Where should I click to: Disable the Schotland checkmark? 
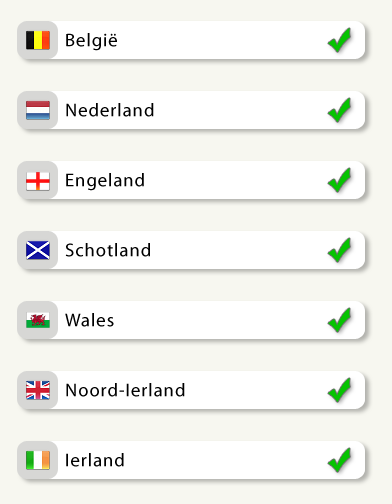tap(340, 250)
